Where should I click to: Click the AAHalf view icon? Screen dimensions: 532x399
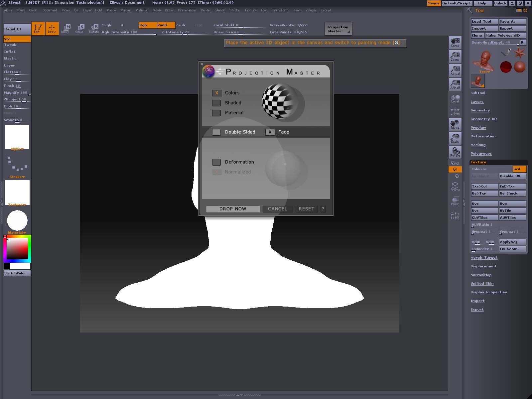[455, 84]
